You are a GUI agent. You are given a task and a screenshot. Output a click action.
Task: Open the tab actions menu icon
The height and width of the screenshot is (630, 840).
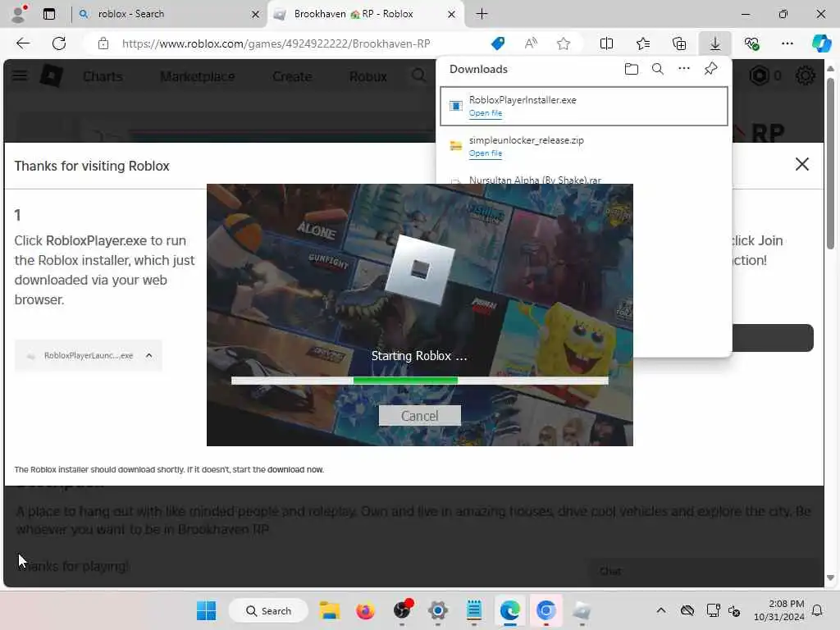point(49,14)
